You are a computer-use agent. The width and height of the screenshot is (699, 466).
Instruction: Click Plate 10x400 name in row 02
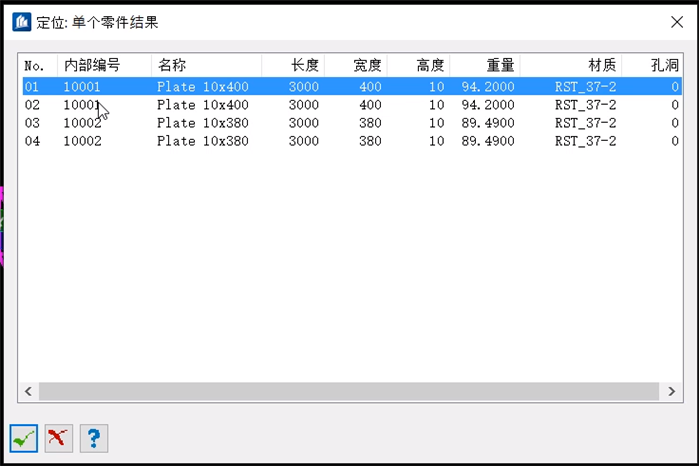tap(203, 105)
